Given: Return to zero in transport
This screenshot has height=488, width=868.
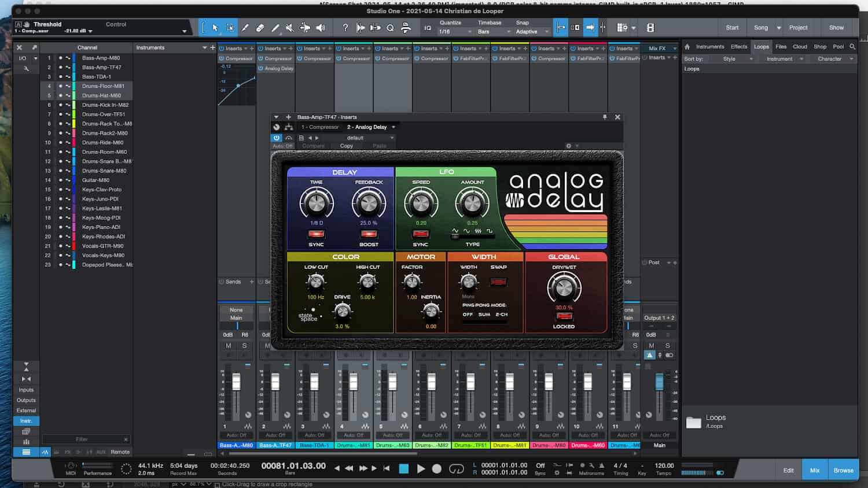Looking at the screenshot, I should [x=387, y=468].
